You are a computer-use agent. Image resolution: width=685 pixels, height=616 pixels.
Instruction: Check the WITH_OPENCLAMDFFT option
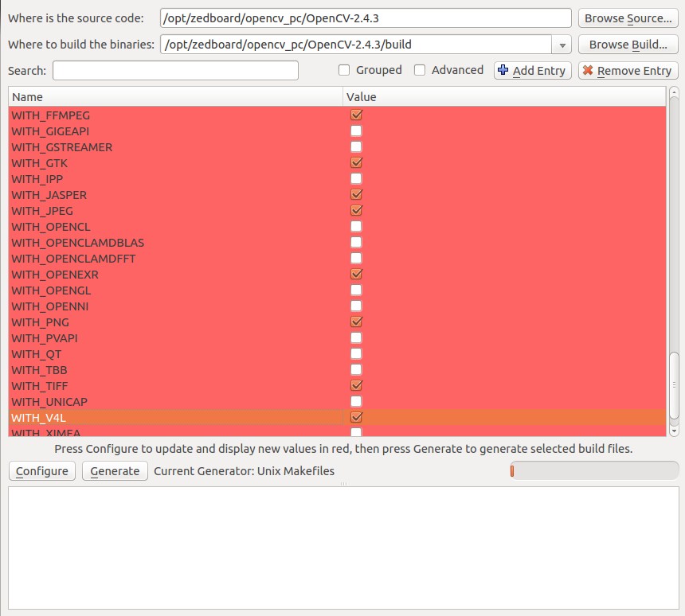tap(357, 258)
